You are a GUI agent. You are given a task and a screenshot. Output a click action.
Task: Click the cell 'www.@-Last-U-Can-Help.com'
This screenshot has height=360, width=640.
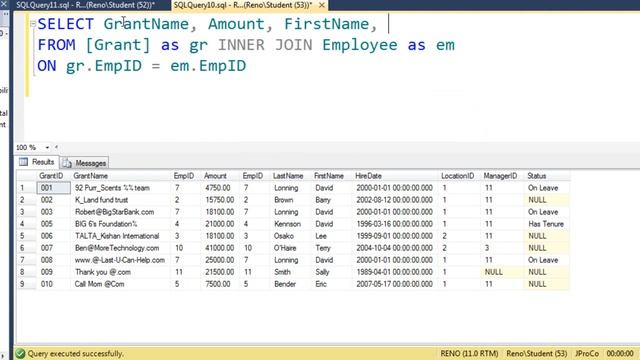click(x=120, y=260)
